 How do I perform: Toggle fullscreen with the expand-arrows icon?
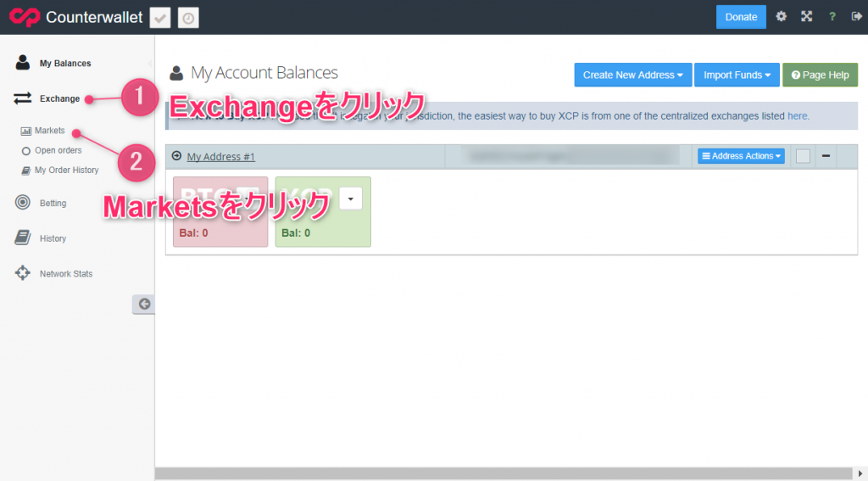coord(807,17)
